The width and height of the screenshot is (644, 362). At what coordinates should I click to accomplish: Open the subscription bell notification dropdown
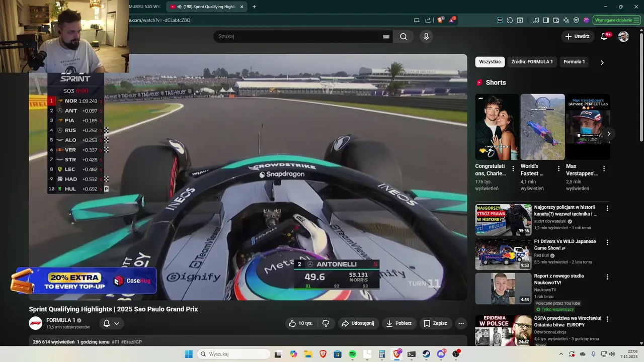[112, 323]
